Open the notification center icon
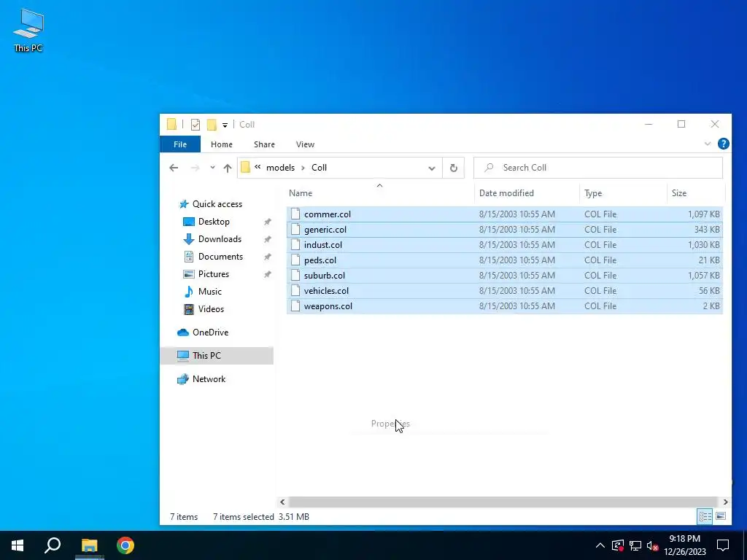 click(x=723, y=545)
